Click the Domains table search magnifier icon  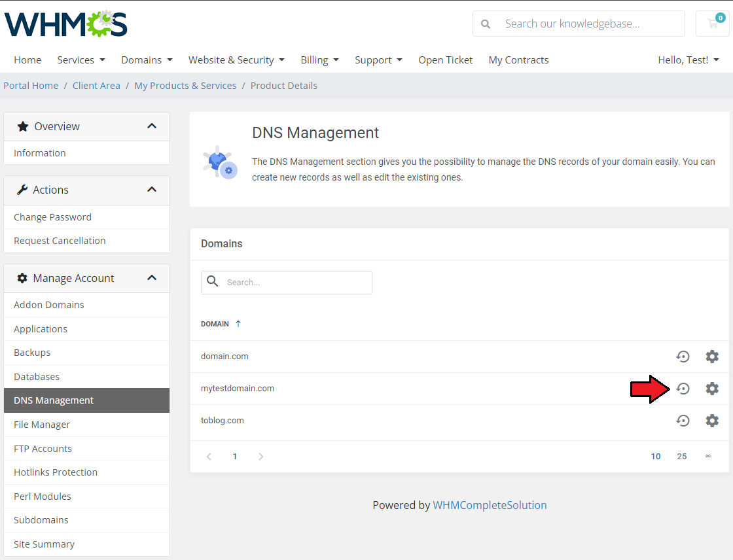pyautogui.click(x=213, y=281)
